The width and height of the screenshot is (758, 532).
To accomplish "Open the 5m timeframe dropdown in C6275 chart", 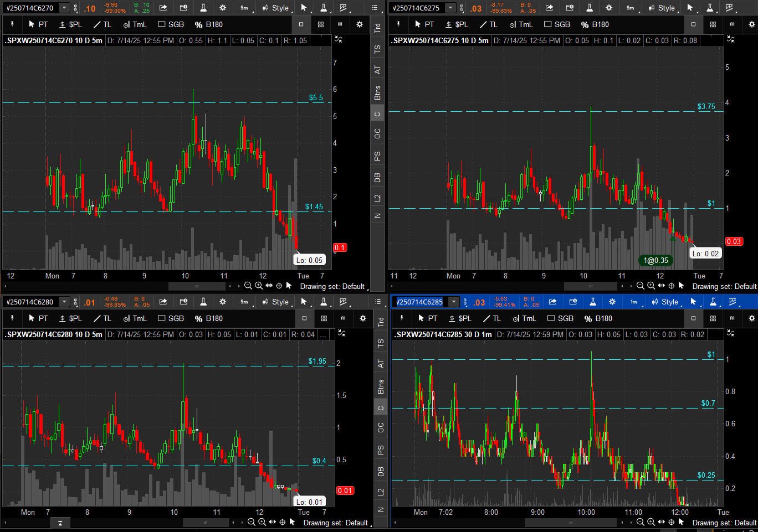I will (x=630, y=8).
